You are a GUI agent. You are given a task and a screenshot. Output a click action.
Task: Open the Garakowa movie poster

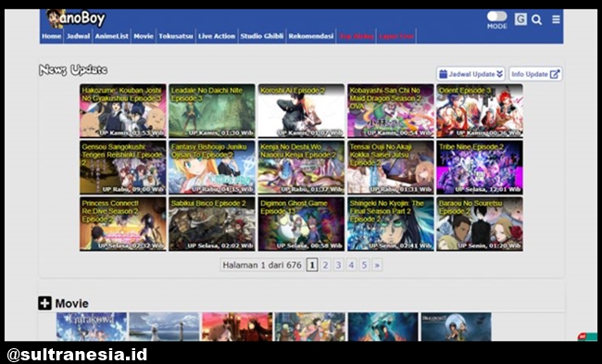coord(92,327)
